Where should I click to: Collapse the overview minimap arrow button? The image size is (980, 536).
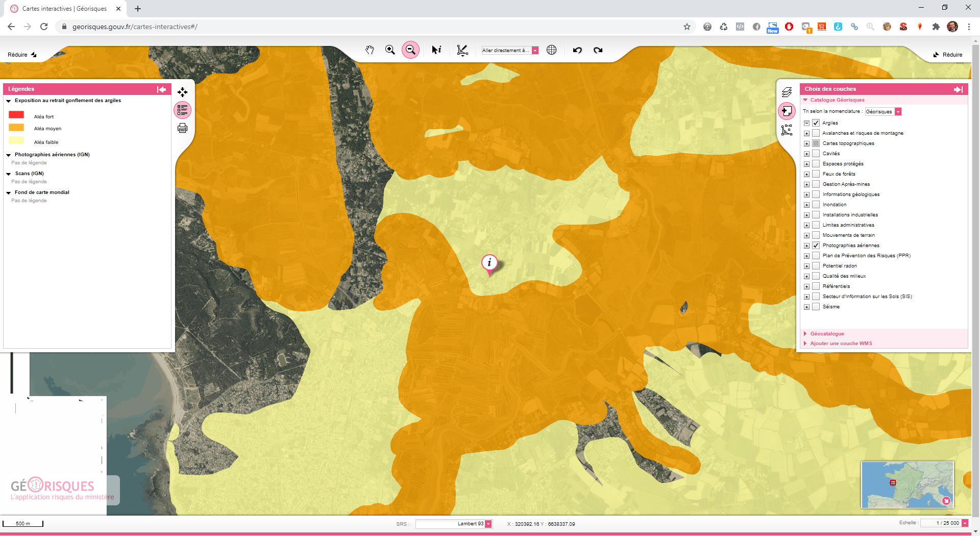click(x=946, y=501)
